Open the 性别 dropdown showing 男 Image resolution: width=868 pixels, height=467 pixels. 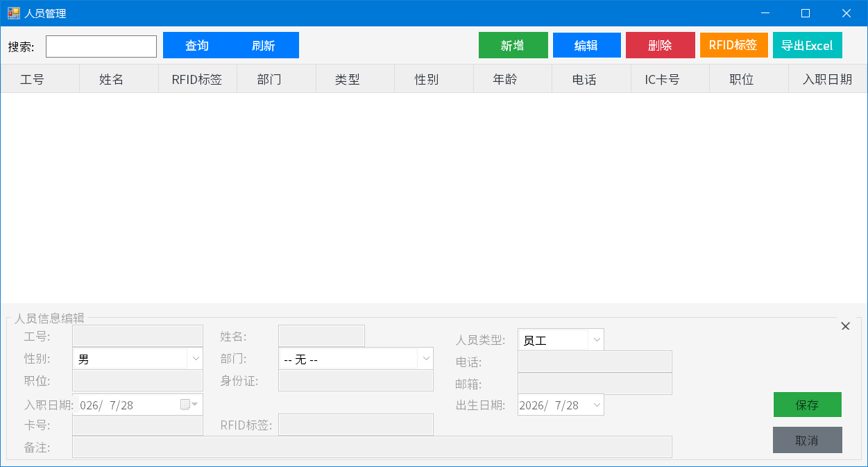click(138, 359)
